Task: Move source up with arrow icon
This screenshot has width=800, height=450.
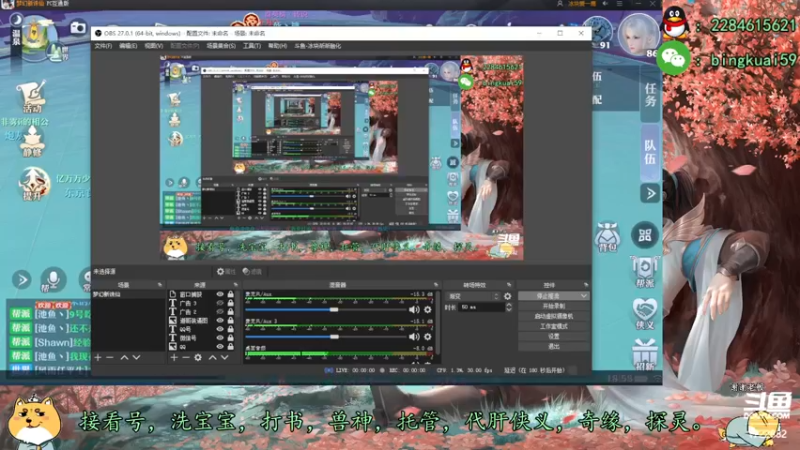Action: click(212, 358)
